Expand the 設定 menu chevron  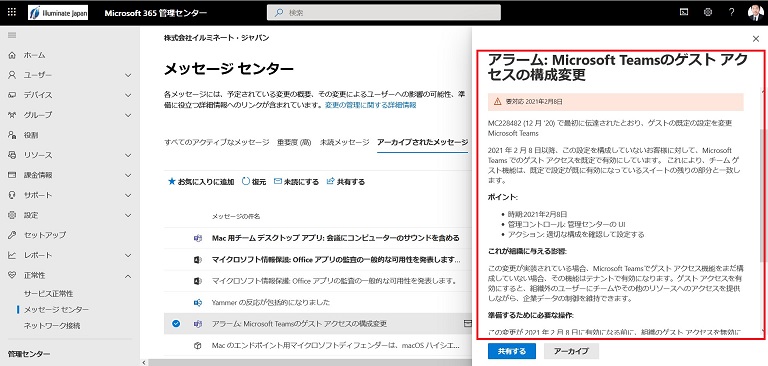[128, 215]
